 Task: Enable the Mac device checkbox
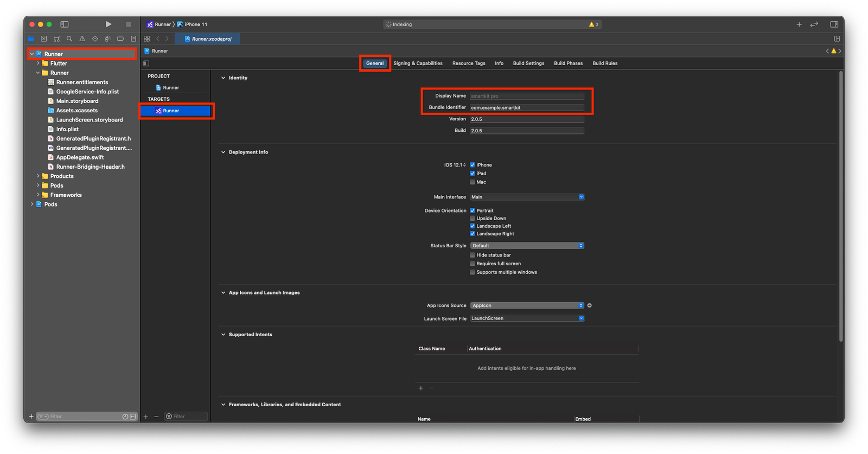[x=473, y=182]
